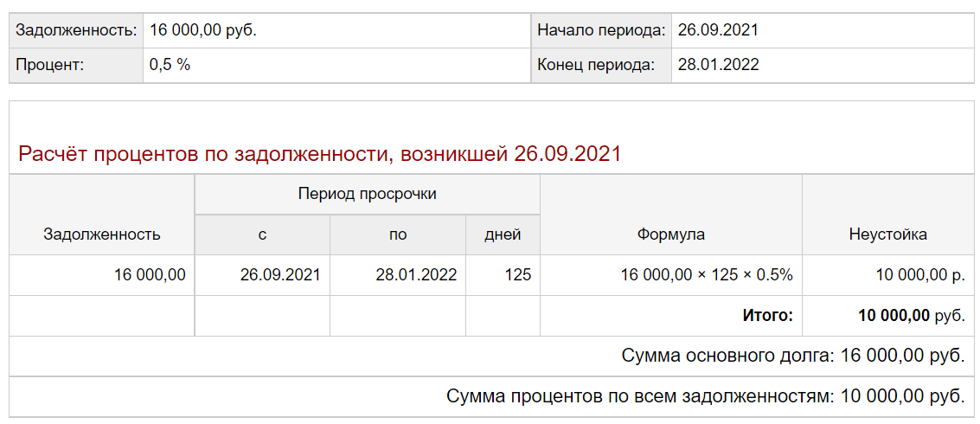The height and width of the screenshot is (424, 980).
Task: Click the Итого label
Action: click(767, 315)
